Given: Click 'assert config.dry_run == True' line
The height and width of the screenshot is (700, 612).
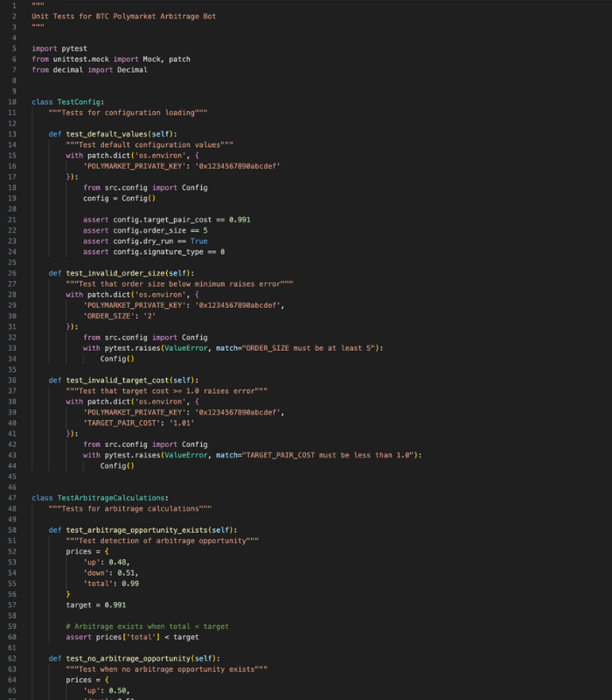Looking at the screenshot, I should coord(145,241).
